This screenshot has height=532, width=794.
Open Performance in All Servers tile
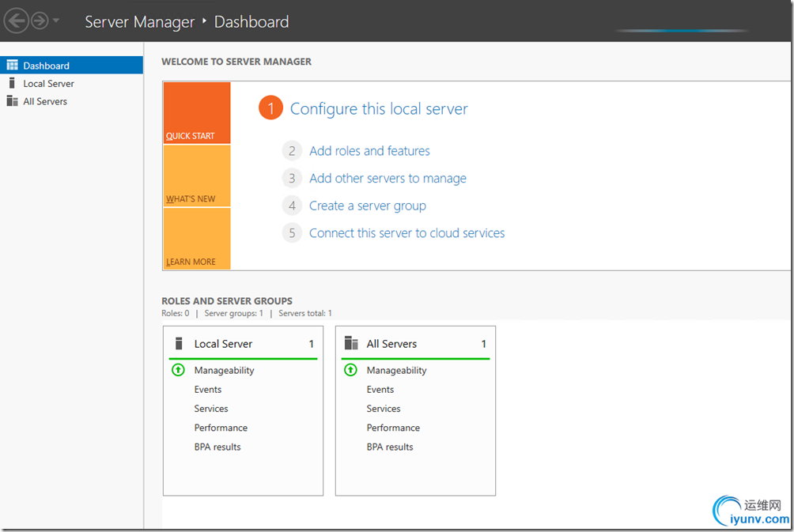pyautogui.click(x=394, y=428)
